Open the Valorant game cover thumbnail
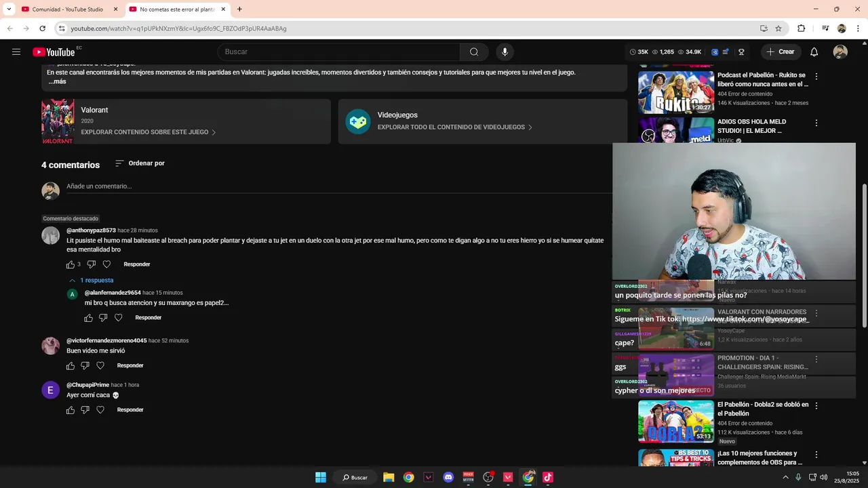Screen dimensions: 868x488 [58, 121]
